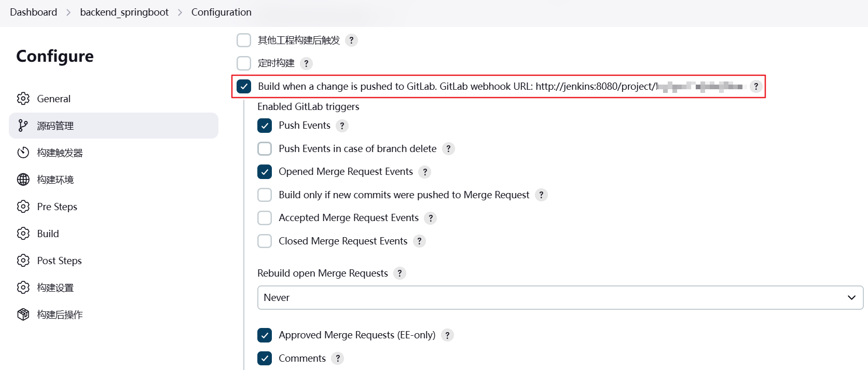Check 其他工程构建后触发 checkbox
868x370 pixels.
click(x=244, y=40)
